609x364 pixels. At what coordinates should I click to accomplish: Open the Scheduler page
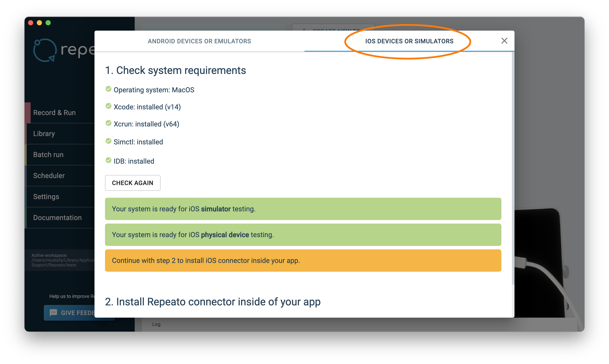[x=59, y=176]
